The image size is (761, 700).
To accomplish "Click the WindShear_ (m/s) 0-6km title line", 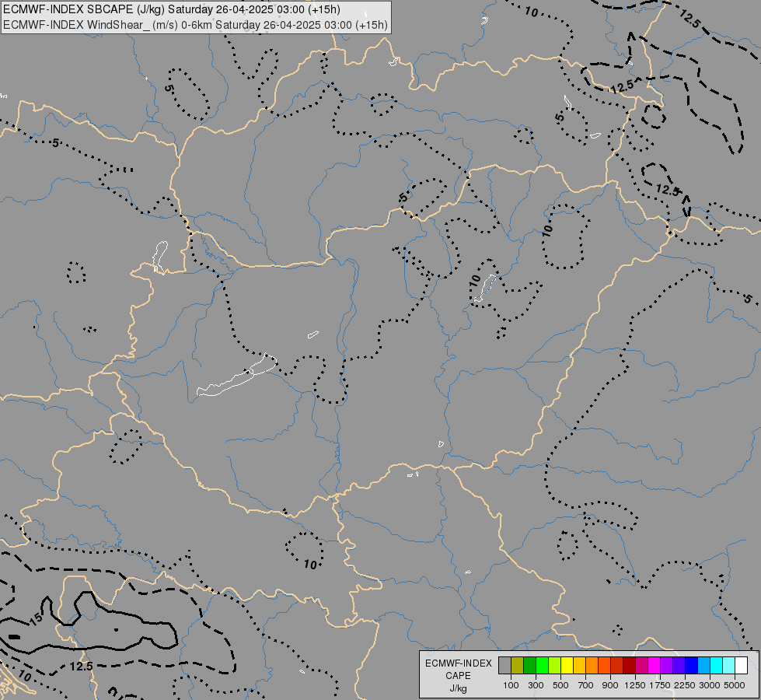I will [x=196, y=25].
